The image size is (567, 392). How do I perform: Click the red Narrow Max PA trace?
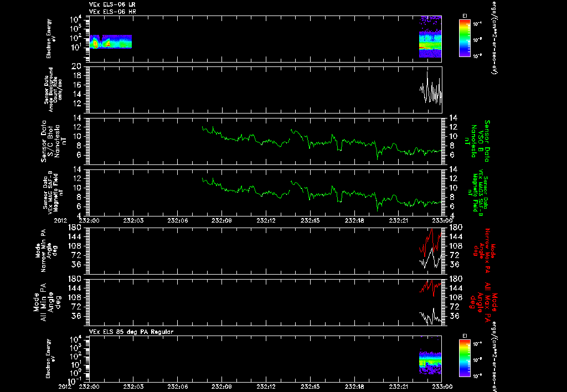pos(430,241)
